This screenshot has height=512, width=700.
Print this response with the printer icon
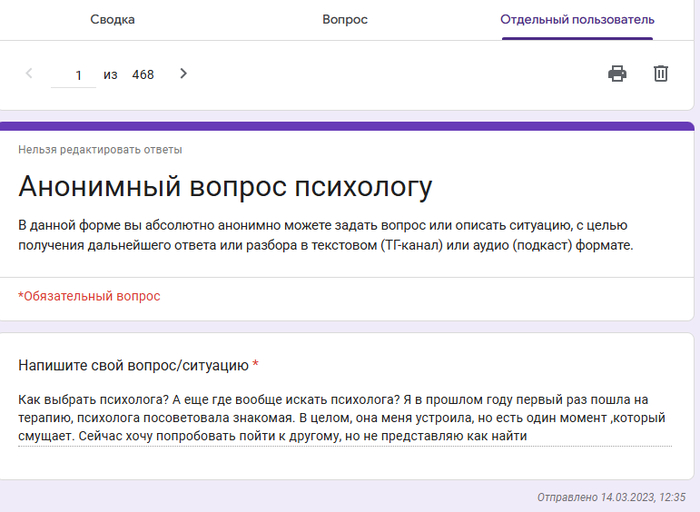[617, 74]
